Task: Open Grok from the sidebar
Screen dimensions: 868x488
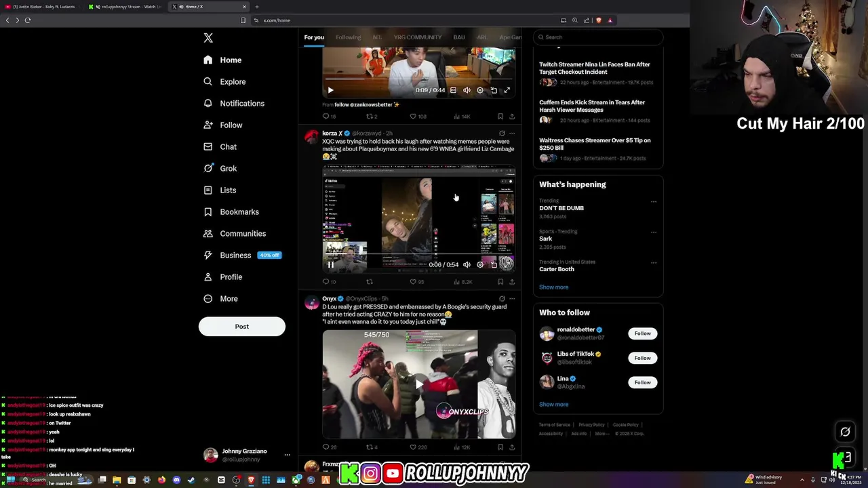Action: (x=220, y=168)
